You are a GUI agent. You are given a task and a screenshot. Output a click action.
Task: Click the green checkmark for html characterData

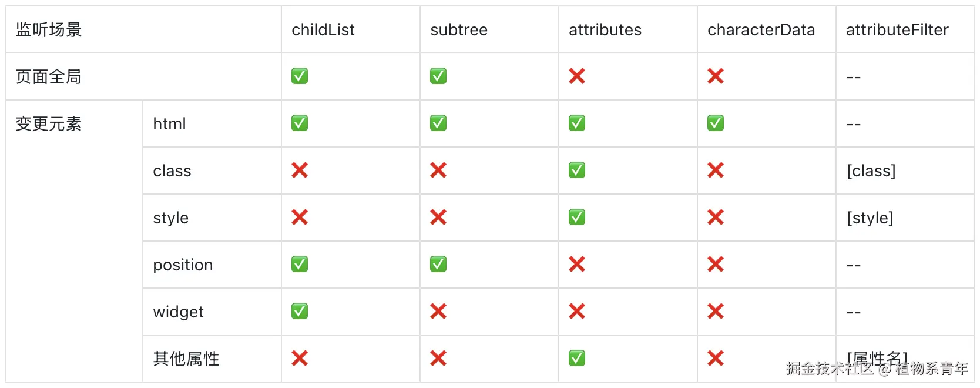point(716,123)
